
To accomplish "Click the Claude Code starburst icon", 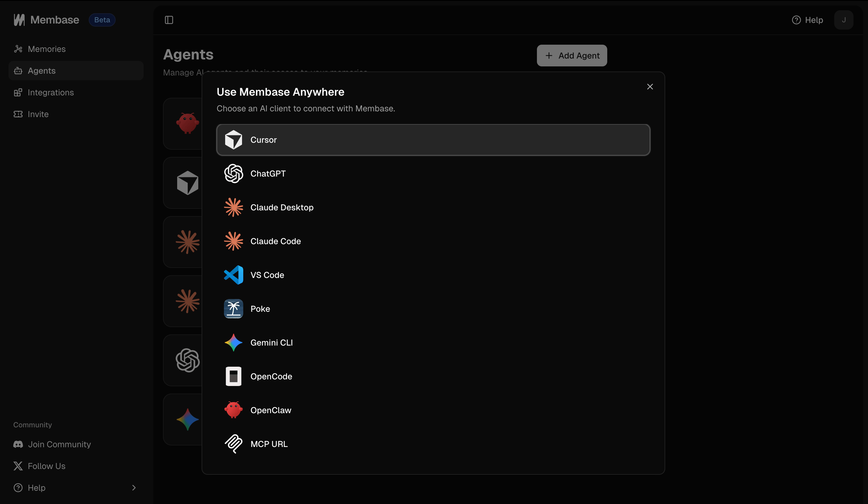I will (x=234, y=241).
